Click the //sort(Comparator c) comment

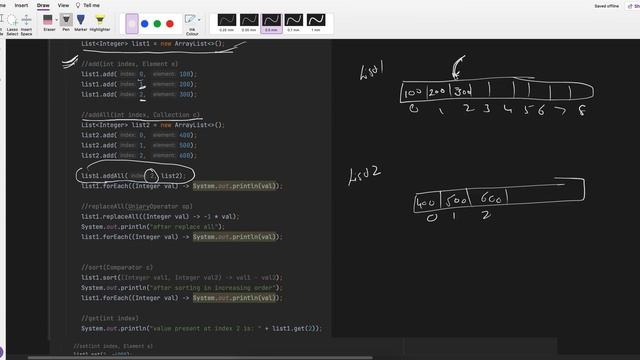coord(117,267)
